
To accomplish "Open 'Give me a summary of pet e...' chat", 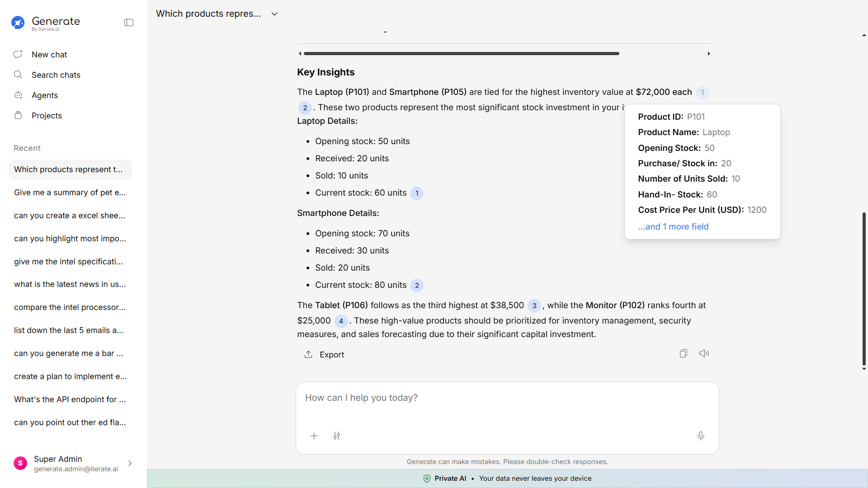I will [x=70, y=192].
